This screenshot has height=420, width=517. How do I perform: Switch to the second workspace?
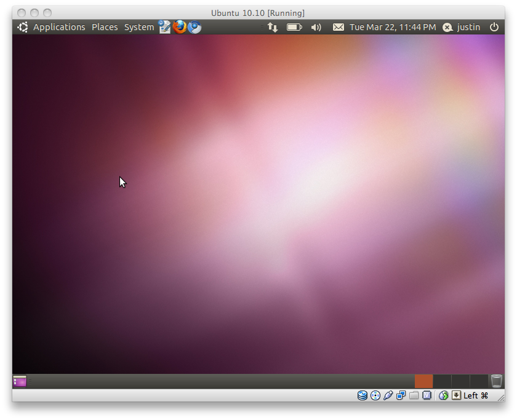click(x=442, y=381)
